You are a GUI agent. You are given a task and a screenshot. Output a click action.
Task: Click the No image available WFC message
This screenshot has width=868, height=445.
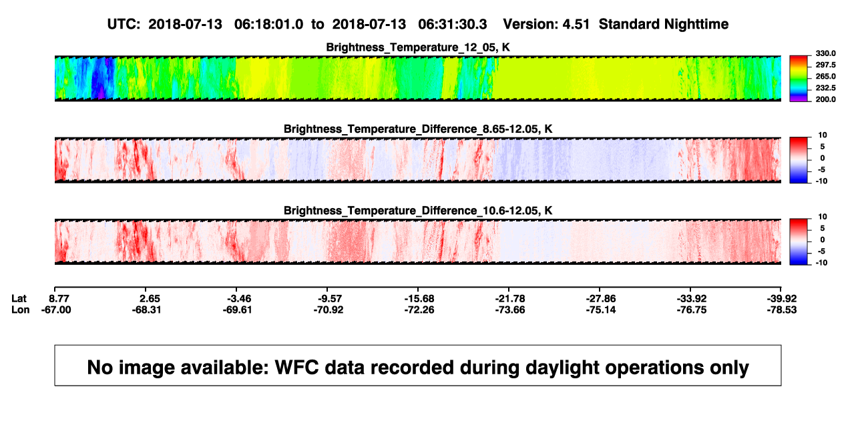[418, 366]
